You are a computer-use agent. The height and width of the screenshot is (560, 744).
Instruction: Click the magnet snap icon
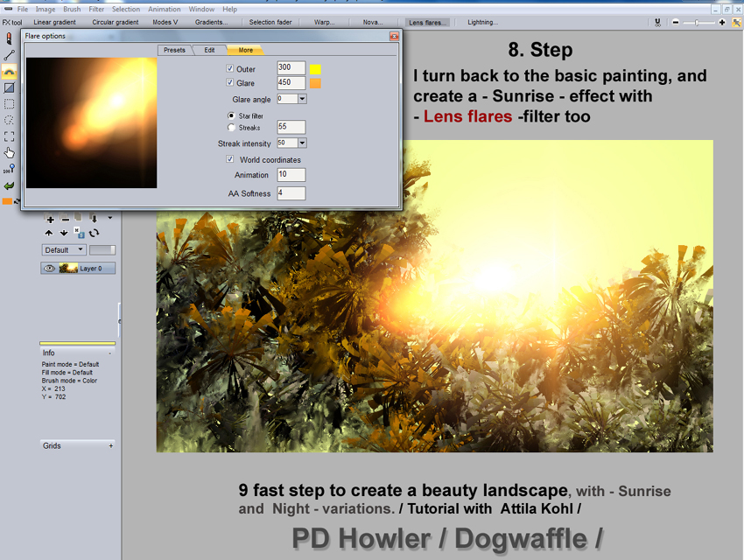[x=656, y=22]
